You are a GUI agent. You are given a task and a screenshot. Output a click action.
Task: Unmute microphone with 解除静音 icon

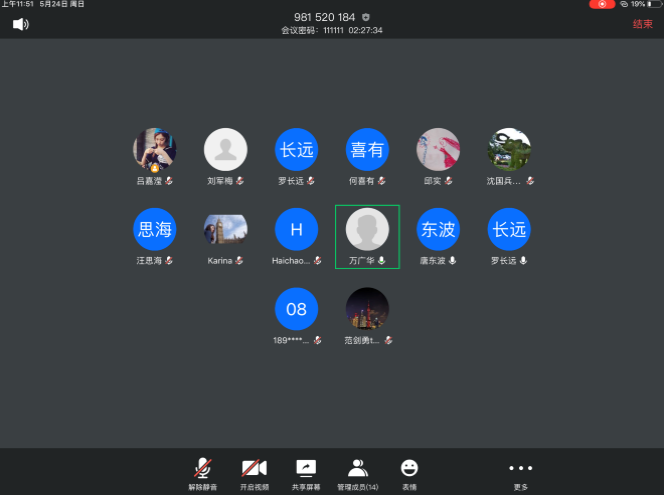[202, 470]
